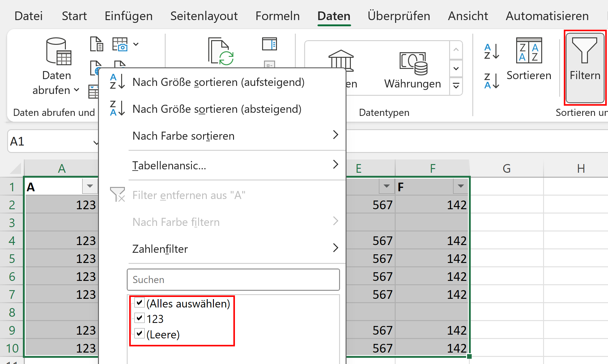Viewport: 608px width, 364px height.
Task: Choose Nach Größe sortieren (absteigend)
Action: coord(222,109)
